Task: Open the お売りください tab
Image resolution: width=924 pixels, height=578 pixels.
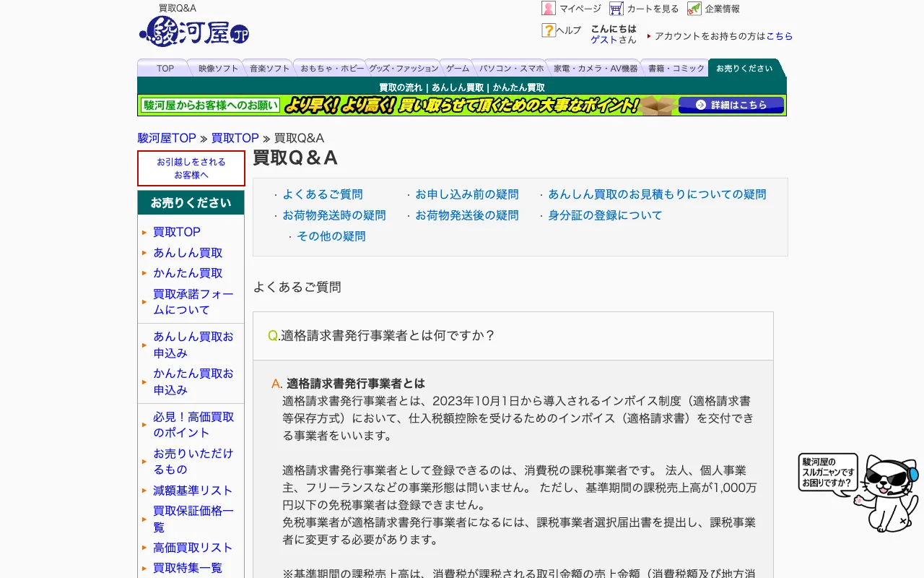Action: 744,69
